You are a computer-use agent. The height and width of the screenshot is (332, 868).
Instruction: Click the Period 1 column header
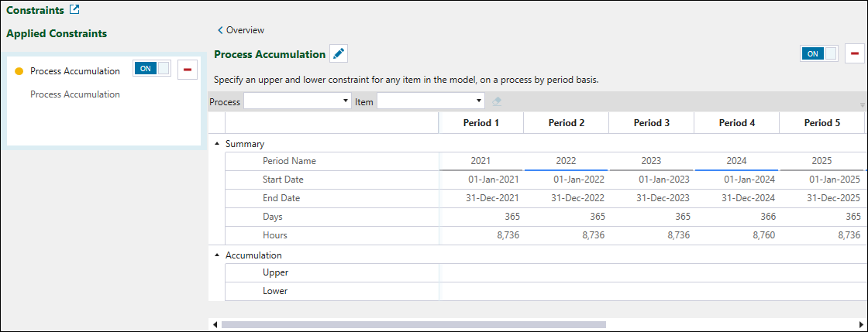(480, 123)
